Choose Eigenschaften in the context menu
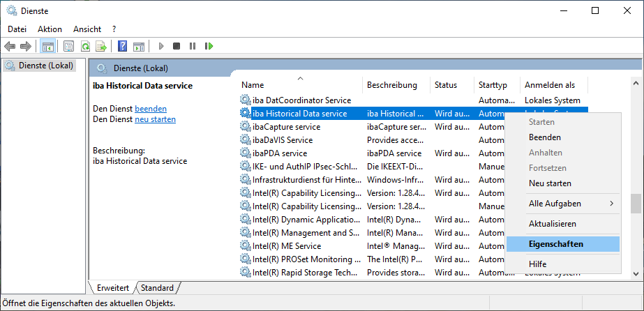 point(555,244)
